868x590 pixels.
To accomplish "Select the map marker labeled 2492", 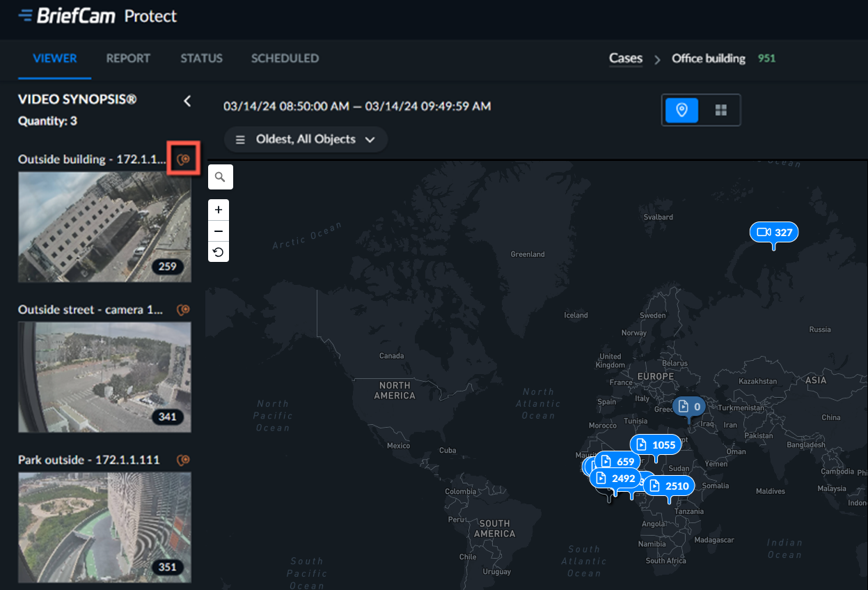I will click(x=615, y=478).
